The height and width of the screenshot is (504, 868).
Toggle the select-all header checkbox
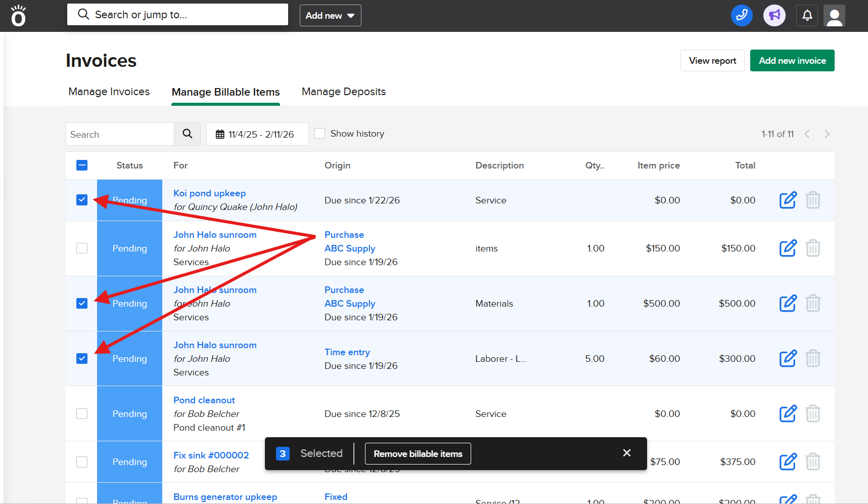(x=82, y=165)
